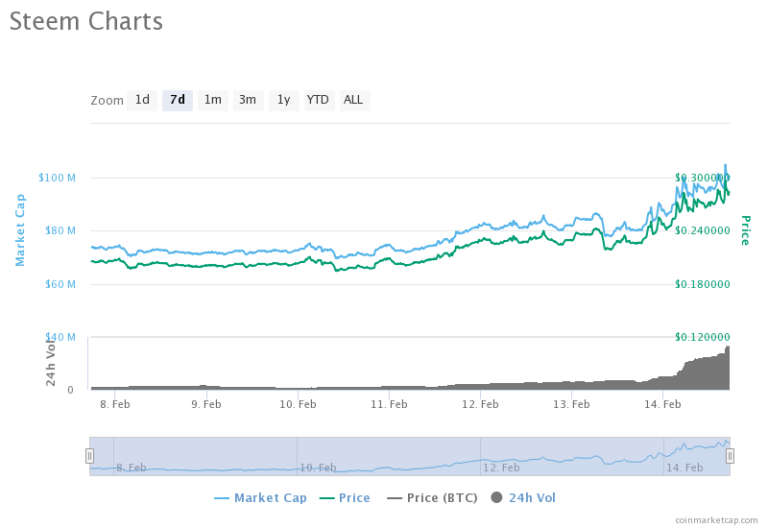768x528 pixels.
Task: Set zoom range to 1d
Action: point(142,100)
